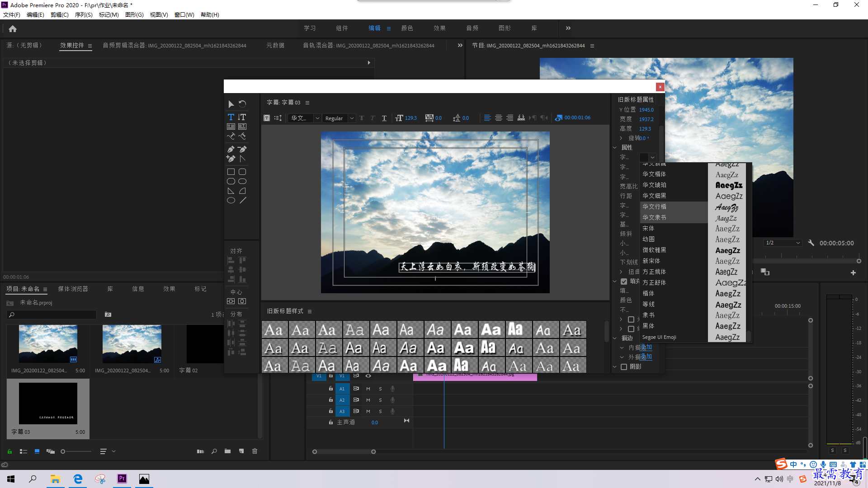Select the Rectangle shape tool
Image resolution: width=868 pixels, height=488 pixels.
coord(231,172)
